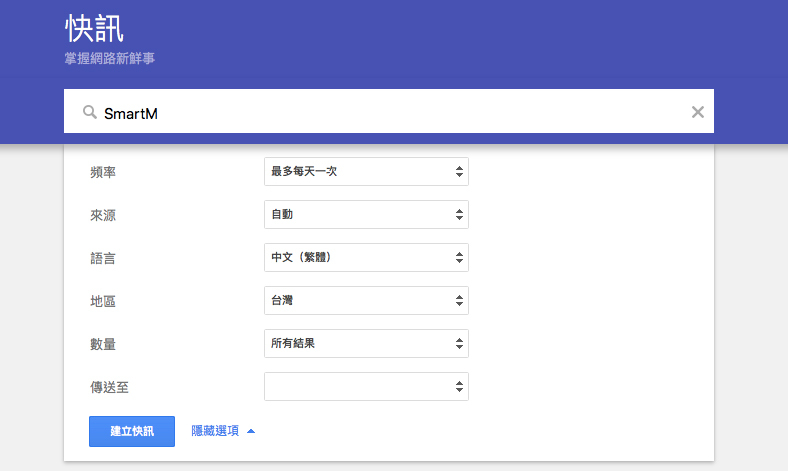The image size is (788, 471).
Task: Click the 掌握網路新鮮事 subtitle text
Action: (x=108, y=59)
